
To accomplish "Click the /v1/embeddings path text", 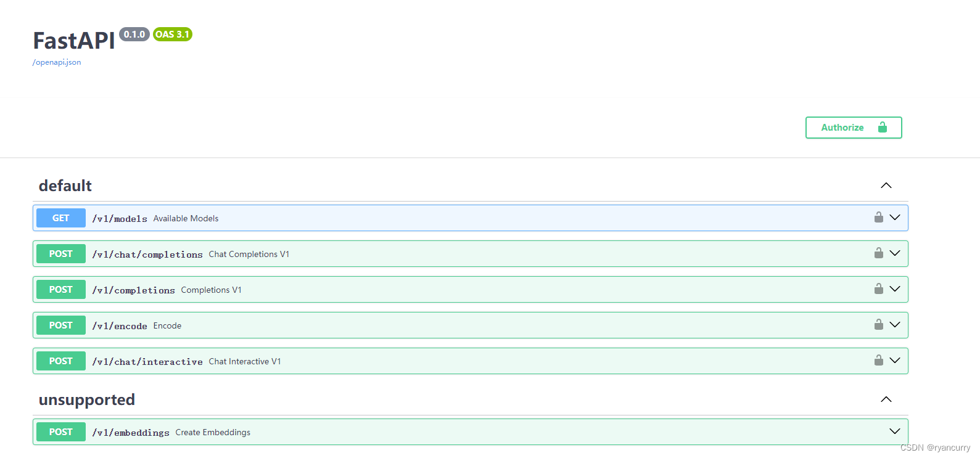I will 131,433.
